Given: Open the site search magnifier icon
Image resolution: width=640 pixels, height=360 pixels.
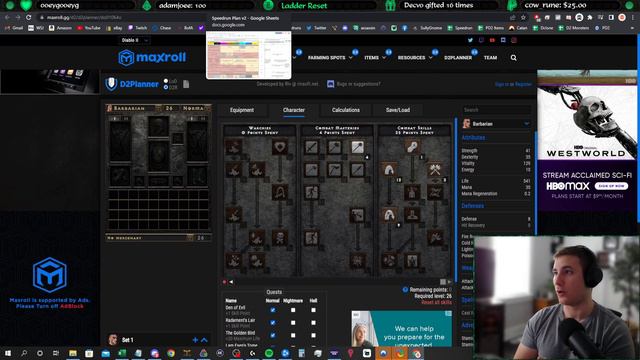Looking at the screenshot, I should [x=513, y=58].
